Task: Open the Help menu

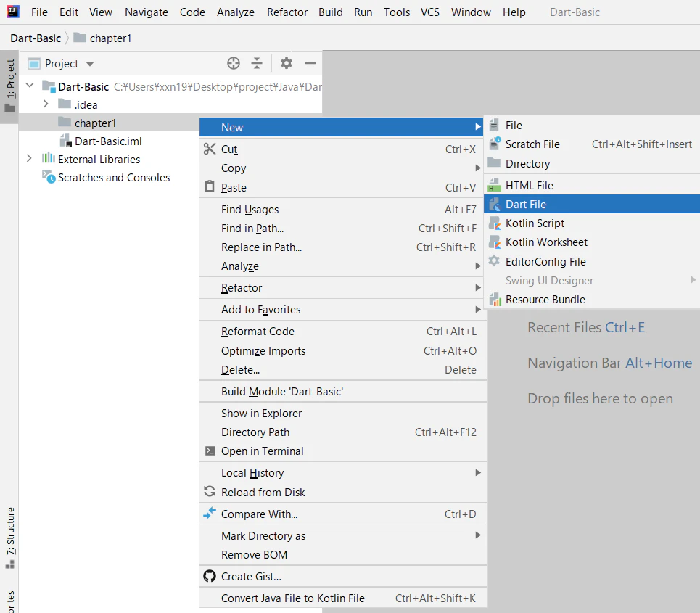Action: pyautogui.click(x=514, y=12)
